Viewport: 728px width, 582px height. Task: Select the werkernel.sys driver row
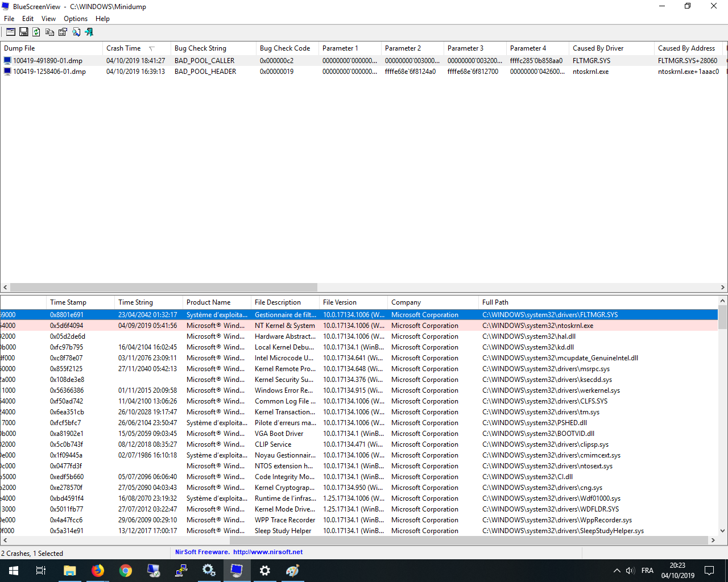359,390
